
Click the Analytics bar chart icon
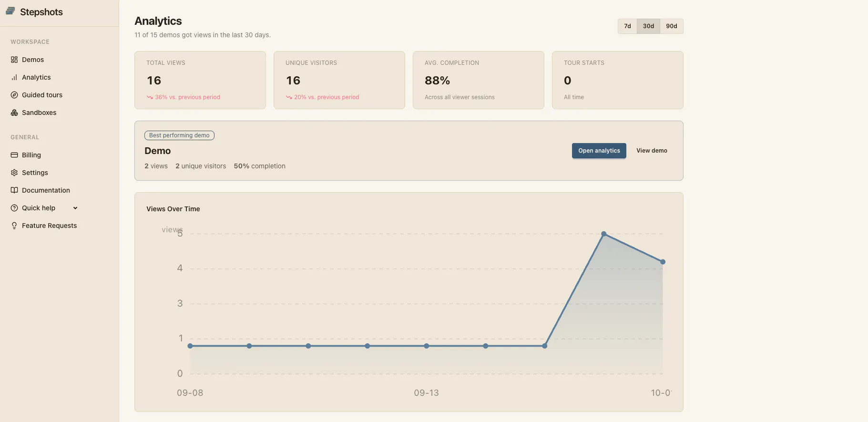[x=14, y=77]
